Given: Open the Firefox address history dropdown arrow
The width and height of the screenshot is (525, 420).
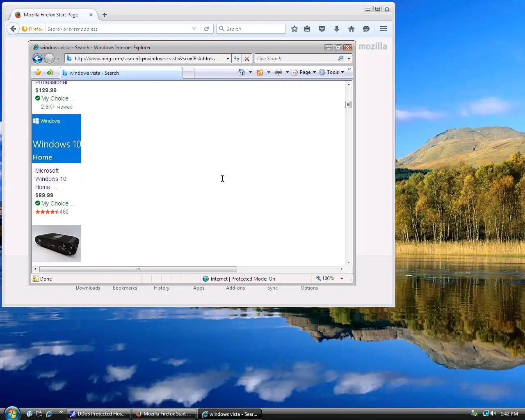Looking at the screenshot, I should point(194,29).
